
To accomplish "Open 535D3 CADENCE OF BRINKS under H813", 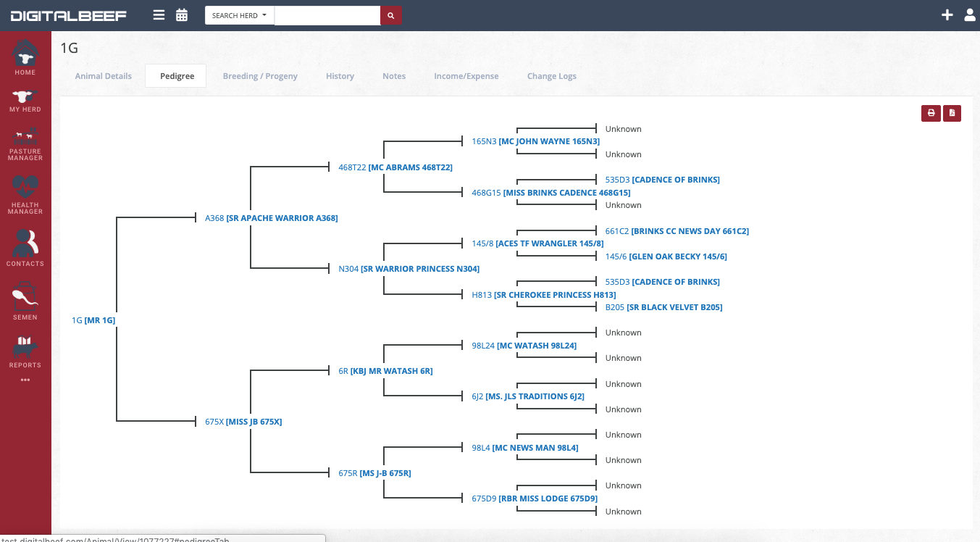I will (663, 282).
